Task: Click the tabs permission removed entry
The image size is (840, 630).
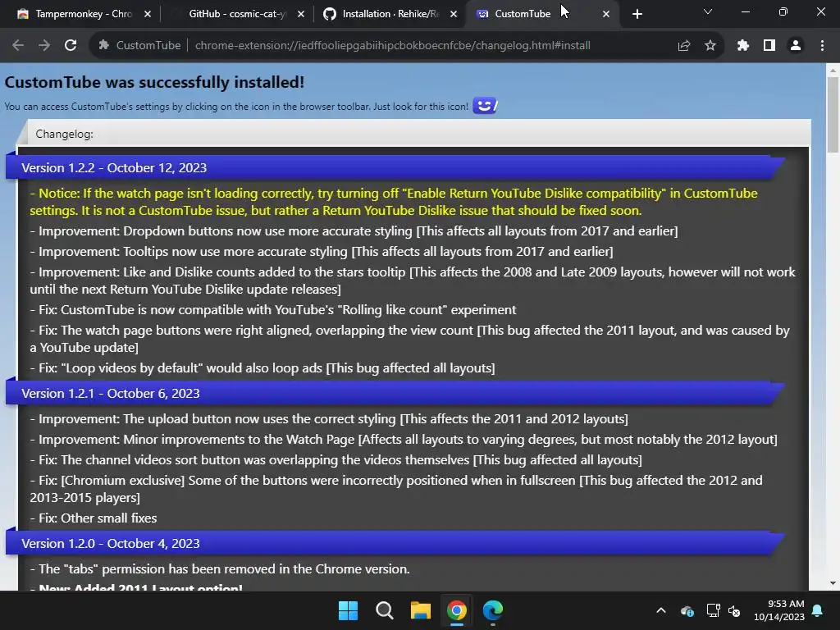Action: point(220,569)
